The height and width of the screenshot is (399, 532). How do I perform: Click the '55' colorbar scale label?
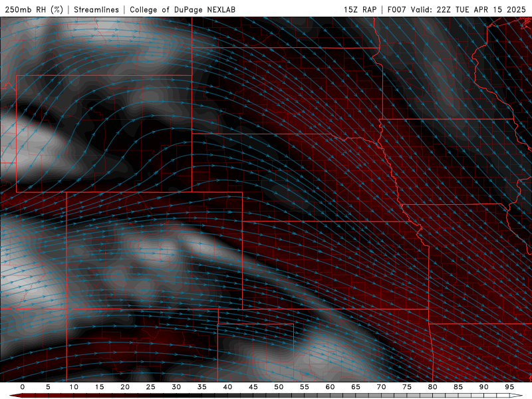pos(305,387)
